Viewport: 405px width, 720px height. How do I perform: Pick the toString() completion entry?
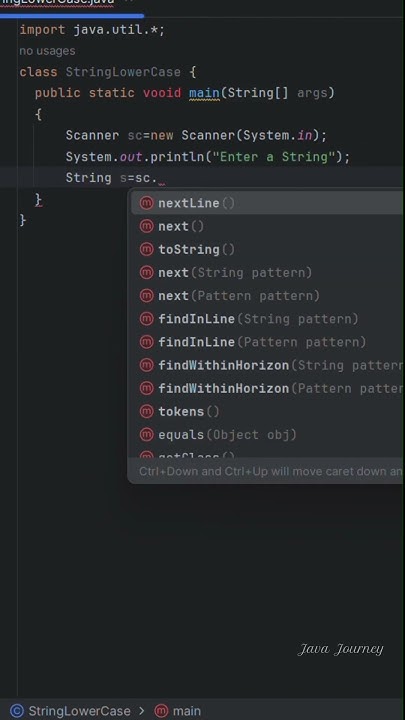(x=267, y=249)
